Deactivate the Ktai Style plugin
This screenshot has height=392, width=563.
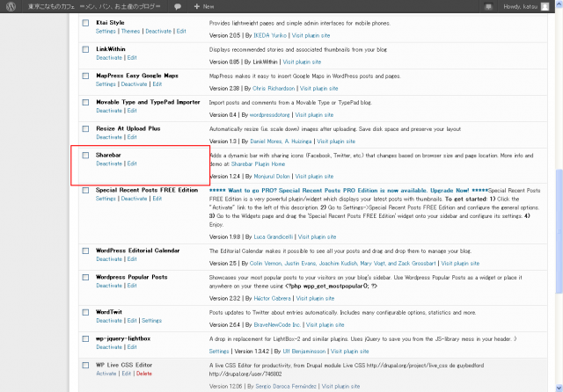[158, 32]
